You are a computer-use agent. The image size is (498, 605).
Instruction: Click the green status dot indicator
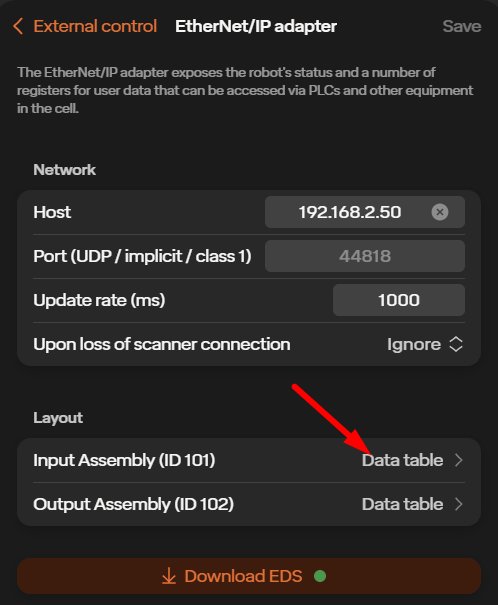point(320,576)
